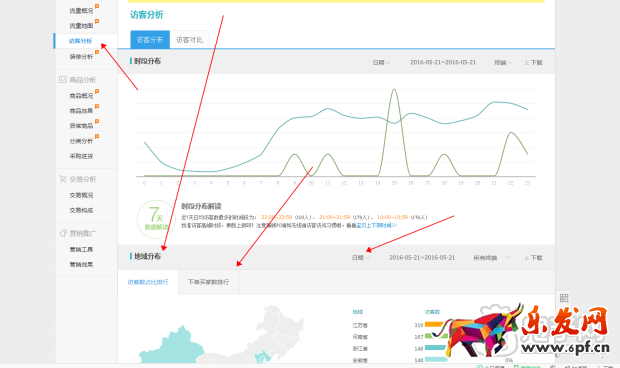
Task: Open the 宝贝上下架时间 link
Action: coord(376,225)
